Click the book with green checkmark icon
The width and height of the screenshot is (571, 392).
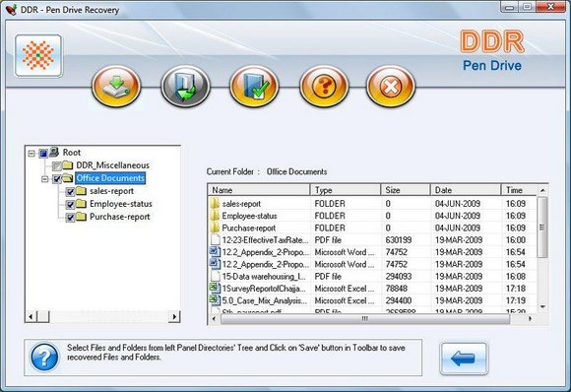click(x=254, y=87)
